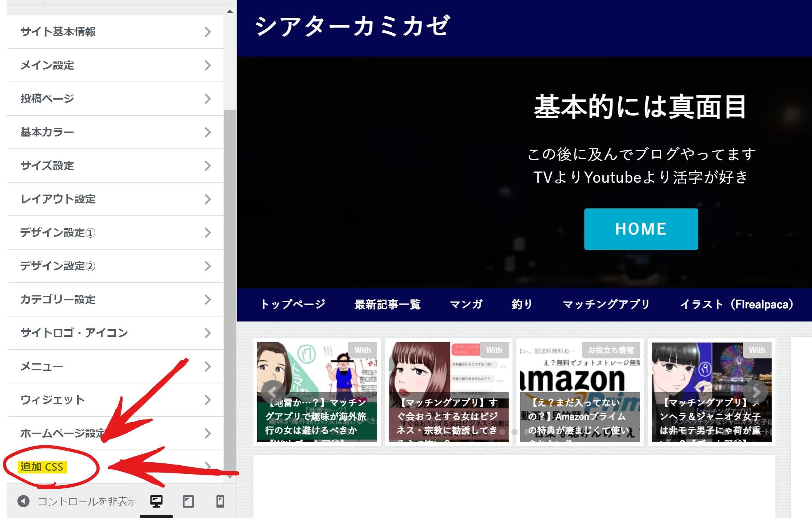
Task: Switch to desktop preview icon
Action: 156,501
